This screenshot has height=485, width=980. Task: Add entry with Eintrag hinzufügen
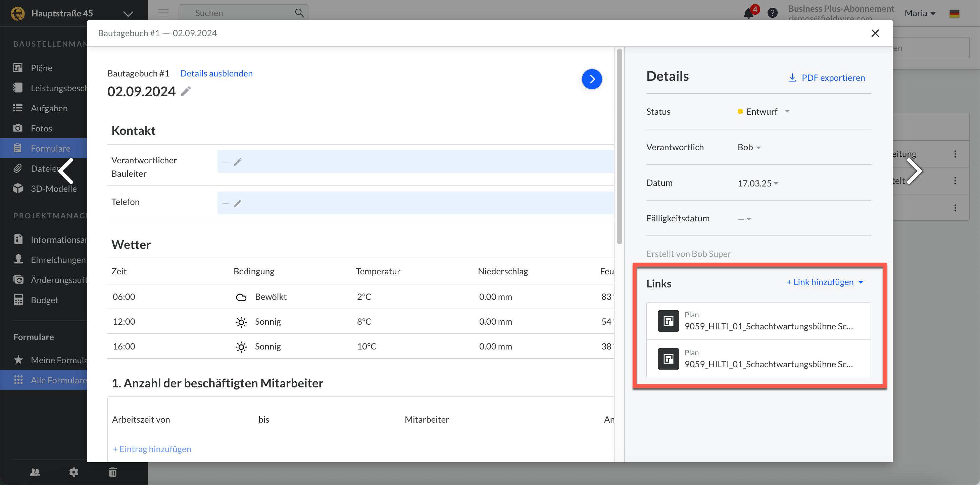152,449
